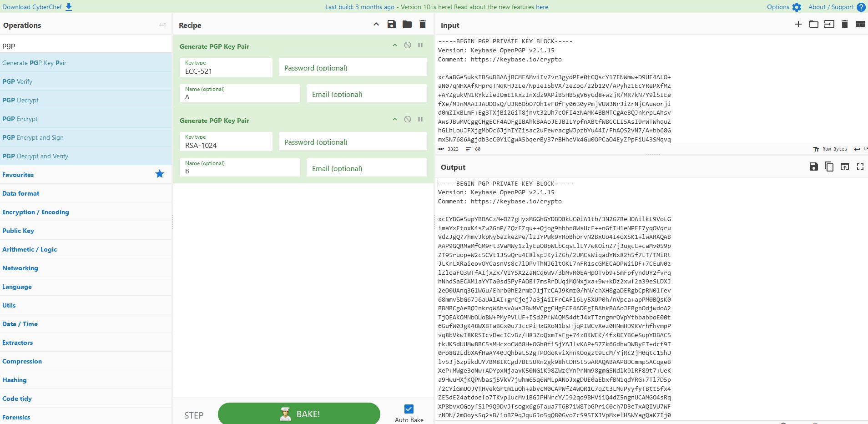Toggle the Auto Bake checkbox
The height and width of the screenshot is (424, 868).
click(409, 409)
